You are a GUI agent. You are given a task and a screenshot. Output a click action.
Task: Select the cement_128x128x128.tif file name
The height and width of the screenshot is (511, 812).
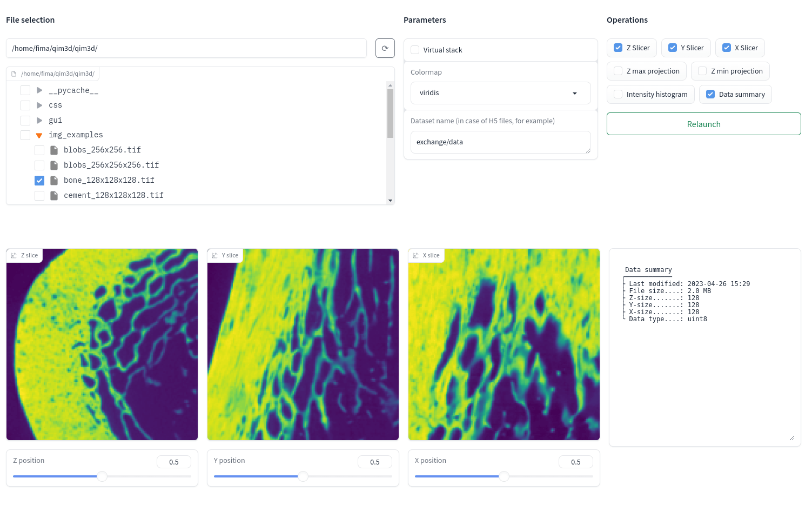pos(113,195)
